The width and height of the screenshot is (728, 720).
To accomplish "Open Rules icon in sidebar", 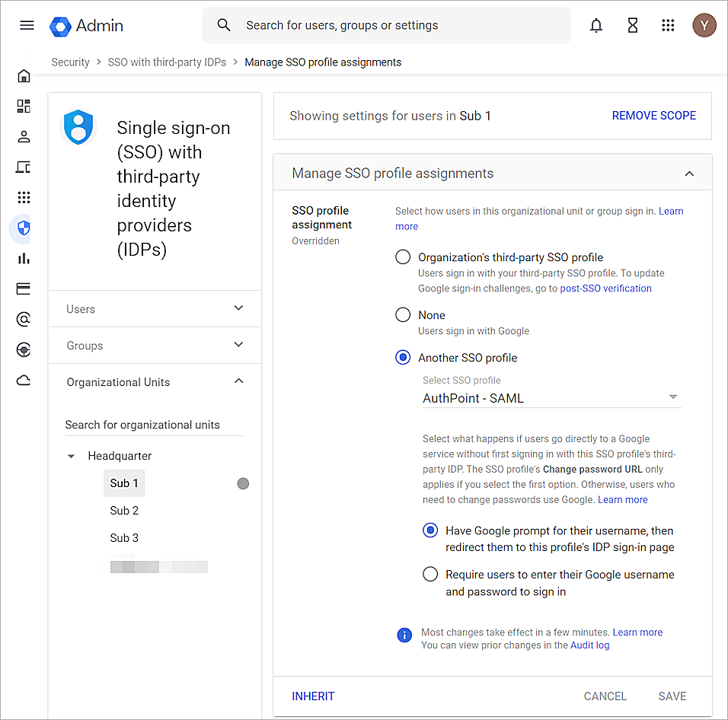I will pyautogui.click(x=24, y=349).
